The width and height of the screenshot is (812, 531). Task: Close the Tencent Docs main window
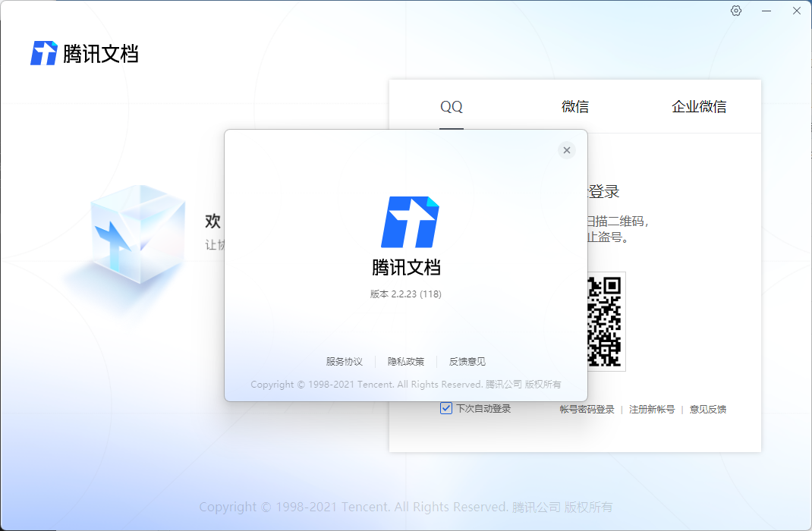click(x=797, y=11)
